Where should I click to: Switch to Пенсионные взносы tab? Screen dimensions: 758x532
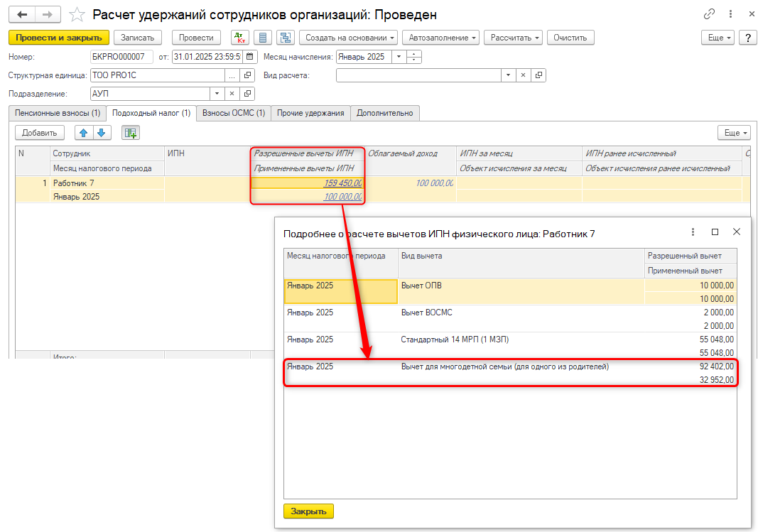[58, 113]
